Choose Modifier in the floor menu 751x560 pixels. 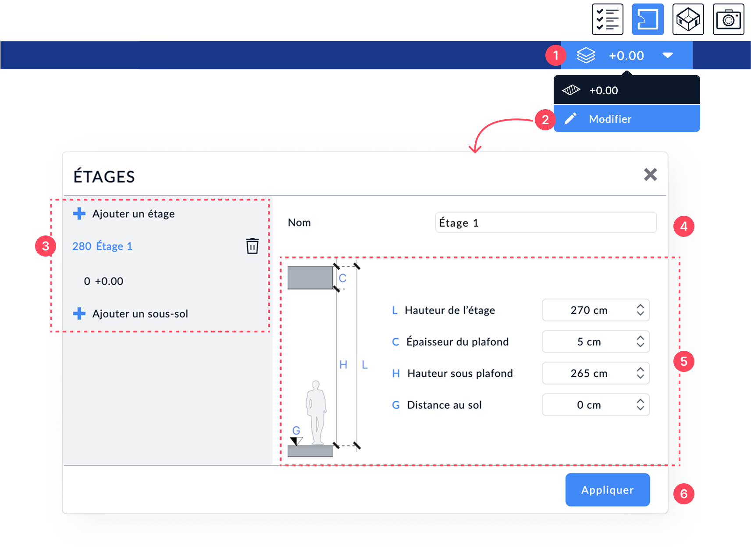click(x=626, y=119)
